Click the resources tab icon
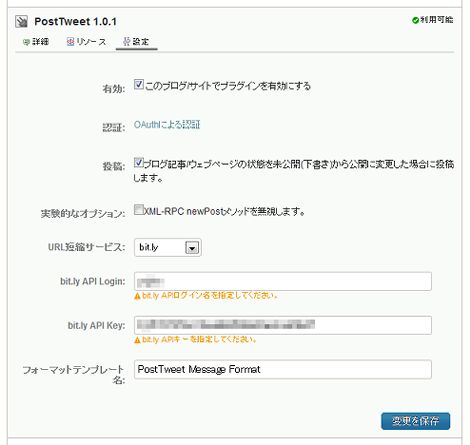 (70, 42)
